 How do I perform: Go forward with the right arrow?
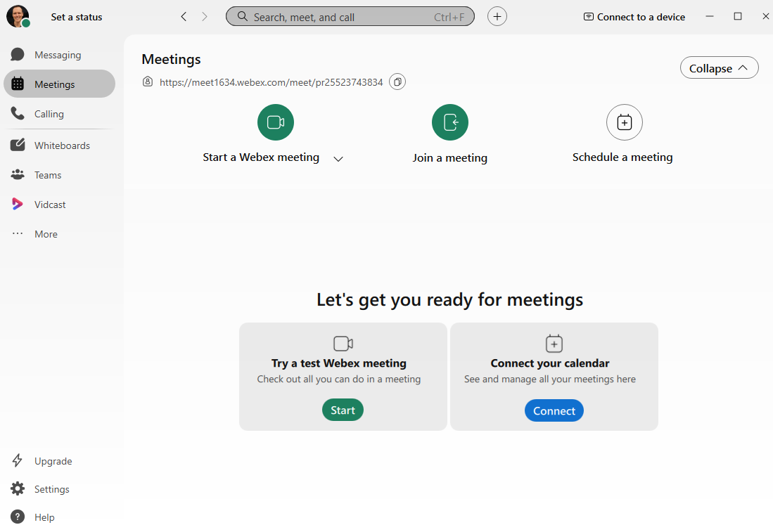coord(205,17)
